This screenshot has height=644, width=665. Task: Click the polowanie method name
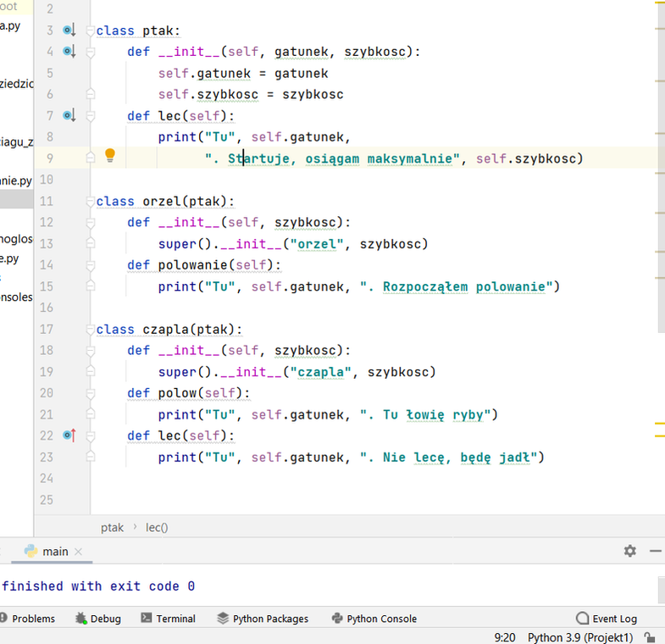coord(193,265)
